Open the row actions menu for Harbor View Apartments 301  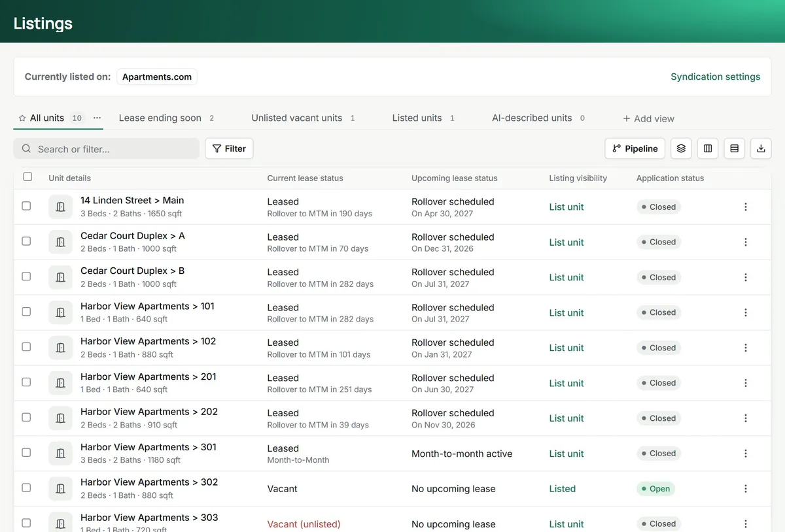[746, 454]
